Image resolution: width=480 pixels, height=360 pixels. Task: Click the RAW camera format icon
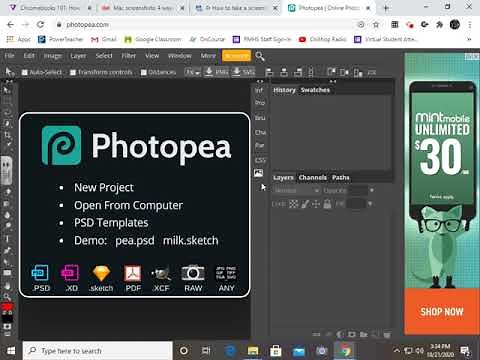[193, 278]
